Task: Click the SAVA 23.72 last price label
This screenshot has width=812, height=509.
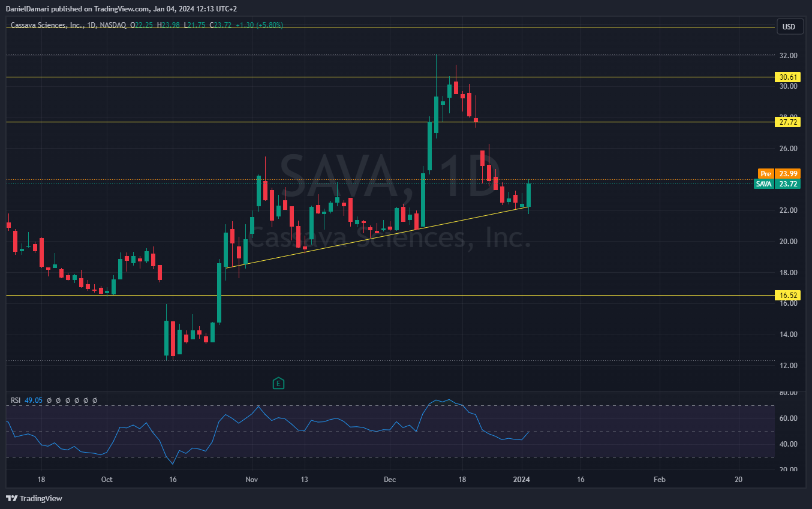Action: click(x=777, y=184)
